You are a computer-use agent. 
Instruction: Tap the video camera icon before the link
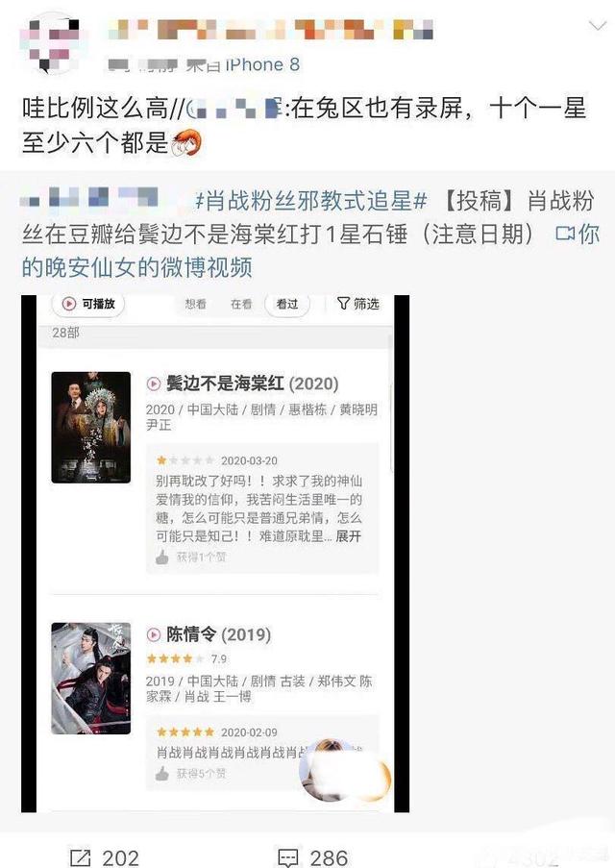click(565, 235)
